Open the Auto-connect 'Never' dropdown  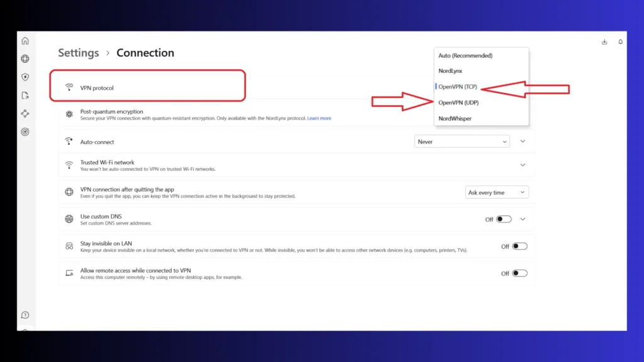pos(462,141)
